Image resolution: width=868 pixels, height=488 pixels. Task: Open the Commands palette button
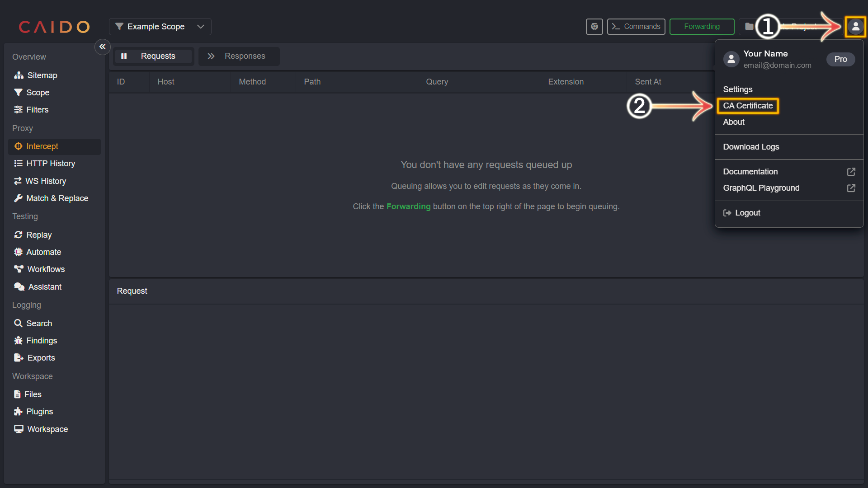click(x=636, y=27)
